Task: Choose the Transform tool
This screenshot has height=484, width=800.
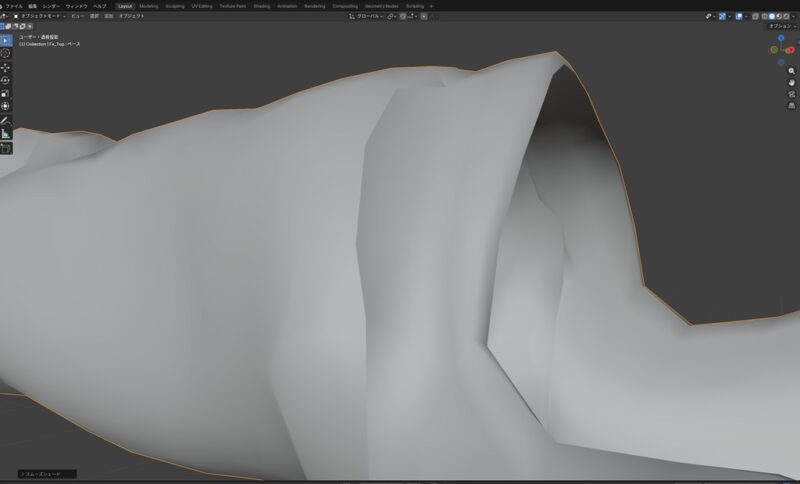Action: click(x=6, y=106)
